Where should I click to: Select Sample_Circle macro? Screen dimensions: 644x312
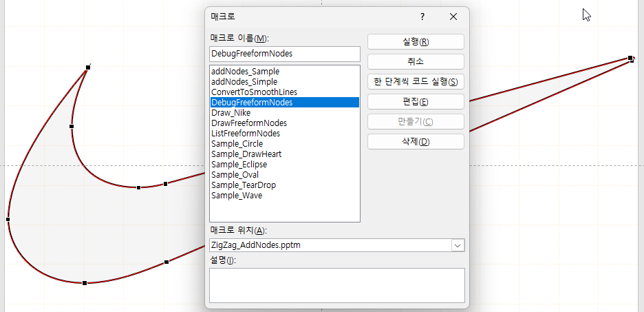click(x=285, y=144)
